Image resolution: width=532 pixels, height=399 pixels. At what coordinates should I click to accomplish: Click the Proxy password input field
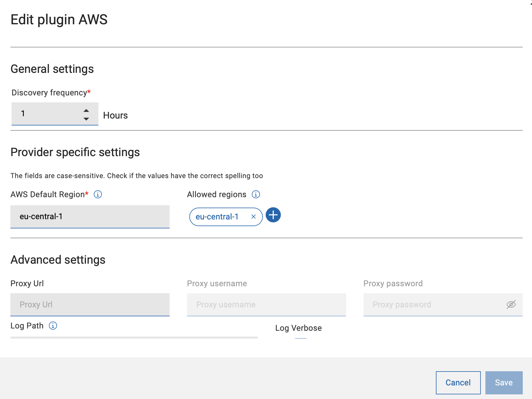434,304
